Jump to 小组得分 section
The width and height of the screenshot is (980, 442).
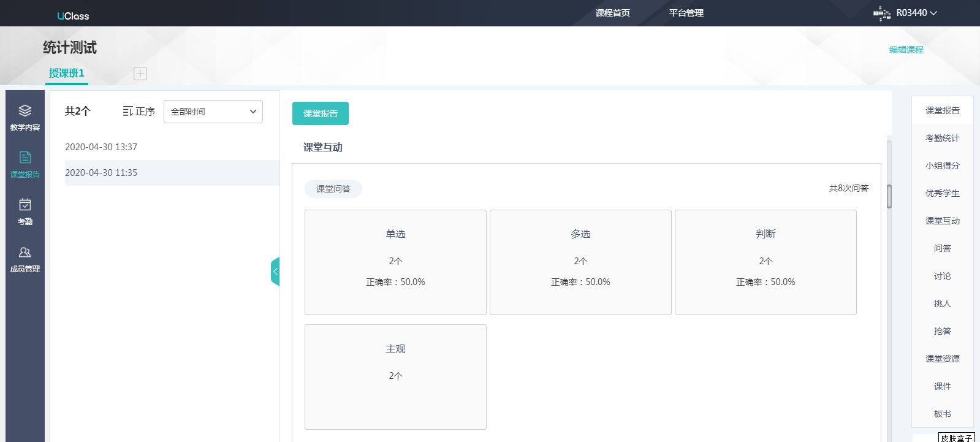(943, 166)
